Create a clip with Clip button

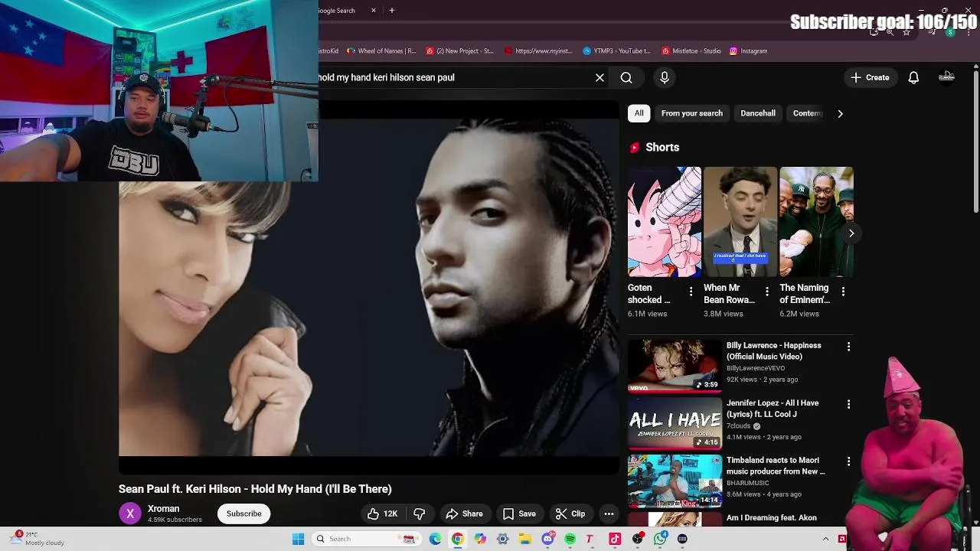[x=570, y=514]
